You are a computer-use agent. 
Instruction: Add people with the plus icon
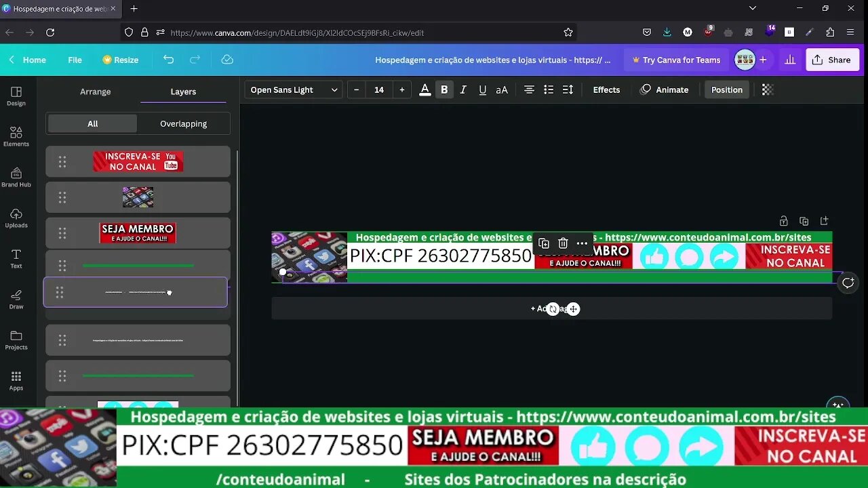coord(763,60)
